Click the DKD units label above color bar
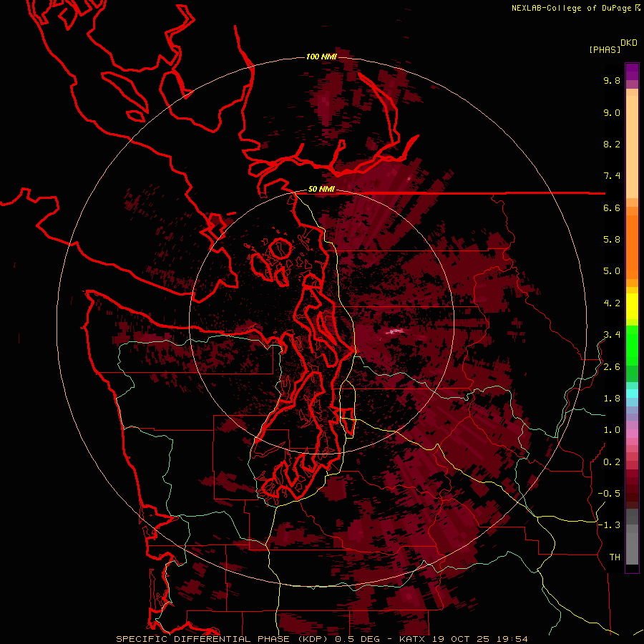Viewport: 644px width, 644px height. (629, 43)
